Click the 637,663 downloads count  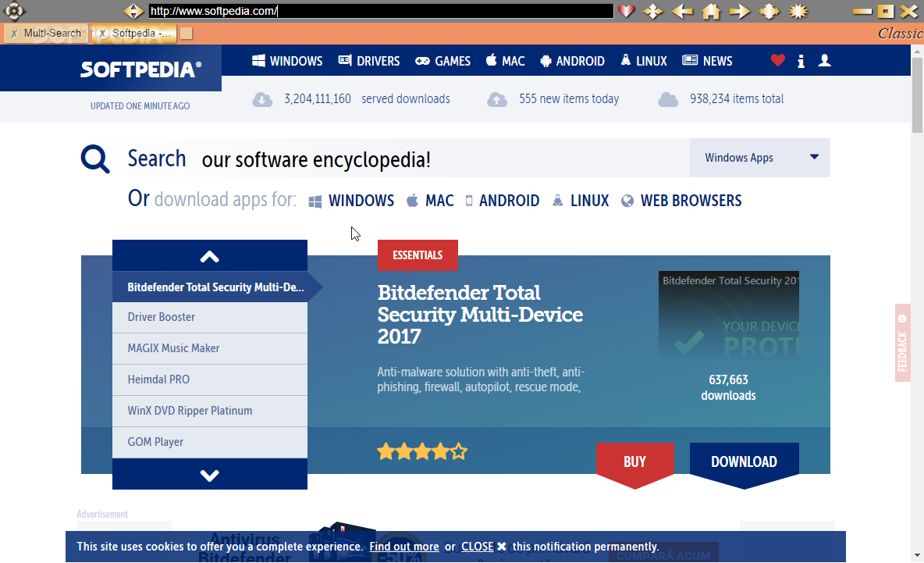(728, 387)
